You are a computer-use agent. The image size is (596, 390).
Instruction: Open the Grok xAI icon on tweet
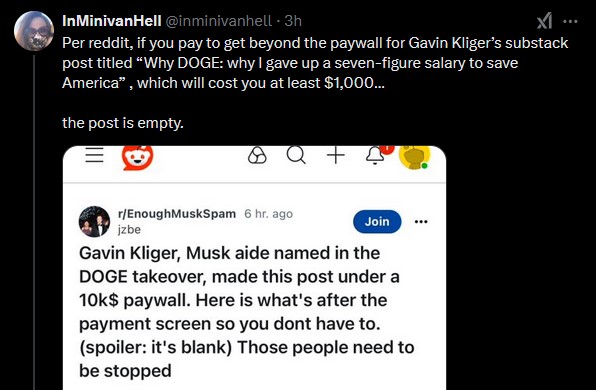[x=544, y=21]
